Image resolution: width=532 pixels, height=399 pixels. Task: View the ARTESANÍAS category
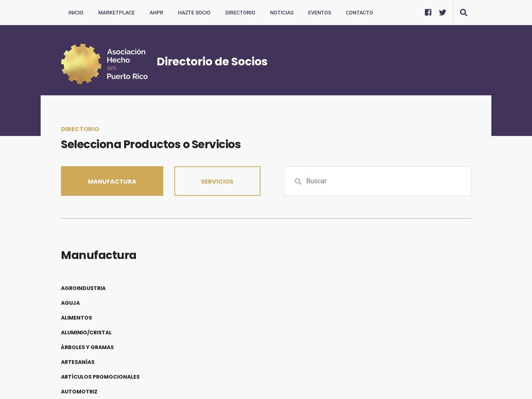click(78, 362)
